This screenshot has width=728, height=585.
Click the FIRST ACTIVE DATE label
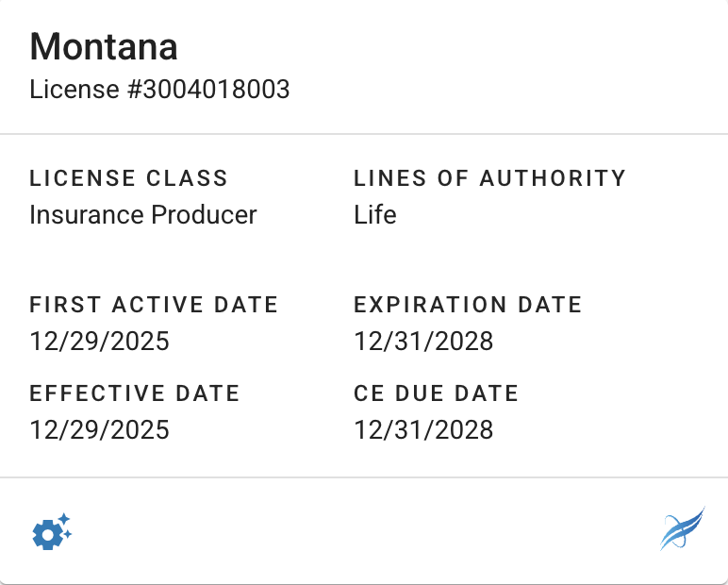(154, 305)
